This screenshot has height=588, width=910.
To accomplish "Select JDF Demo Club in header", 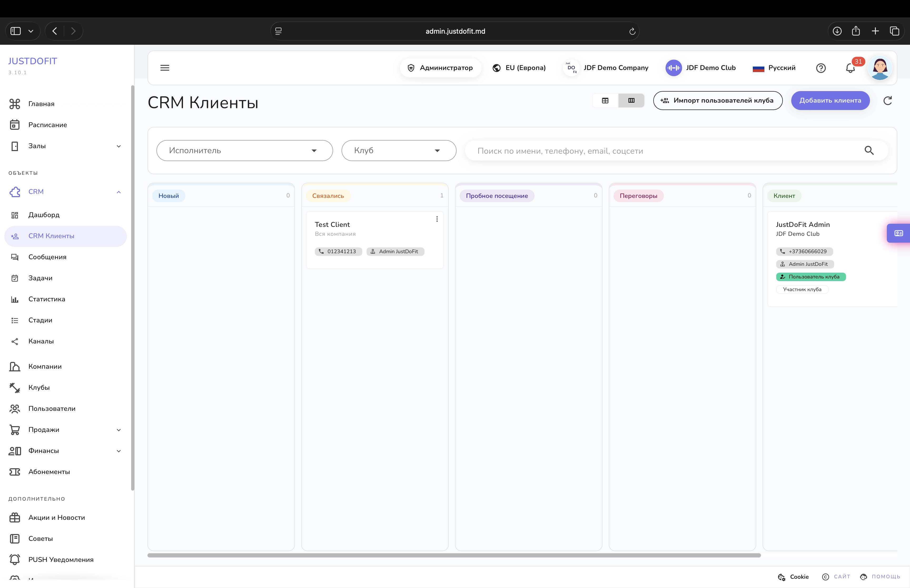I will point(701,68).
